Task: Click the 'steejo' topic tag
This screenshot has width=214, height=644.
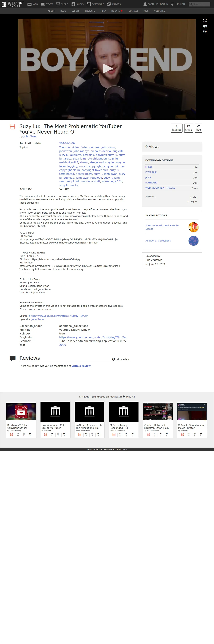Action: 84,162
